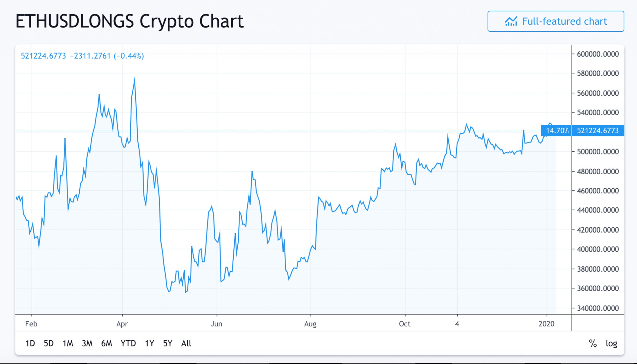The image size is (637, 364).
Task: Click the Feb label on time axis
Action: (x=31, y=324)
